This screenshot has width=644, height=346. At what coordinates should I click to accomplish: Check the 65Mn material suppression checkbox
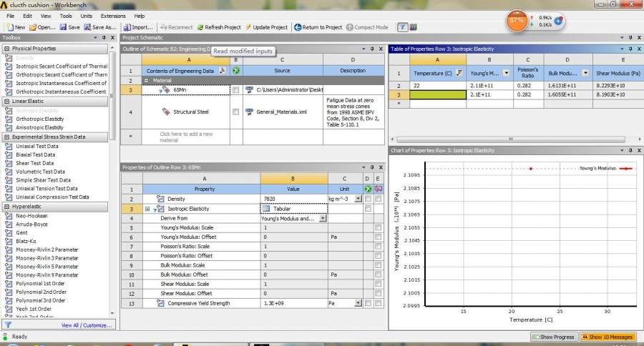tap(236, 90)
